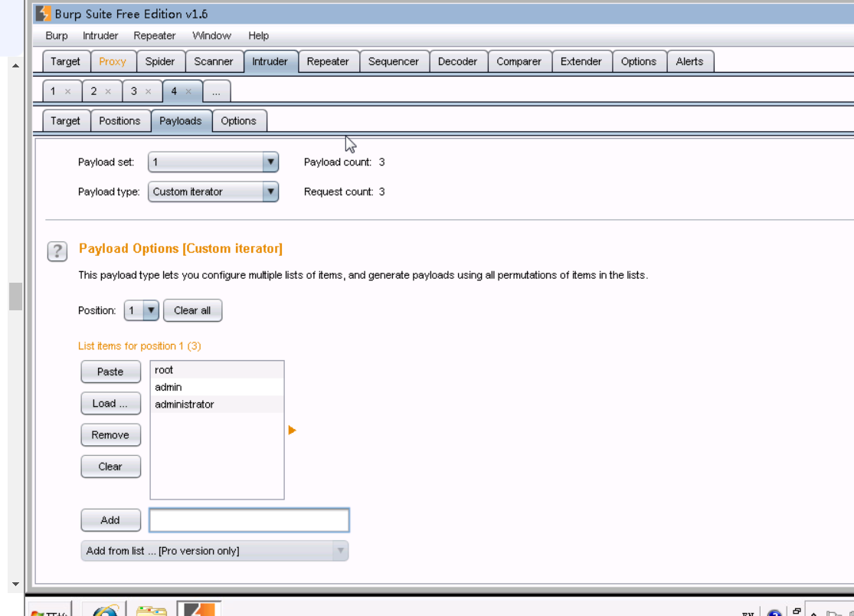Close Intruder attack tab 4

coord(188,91)
